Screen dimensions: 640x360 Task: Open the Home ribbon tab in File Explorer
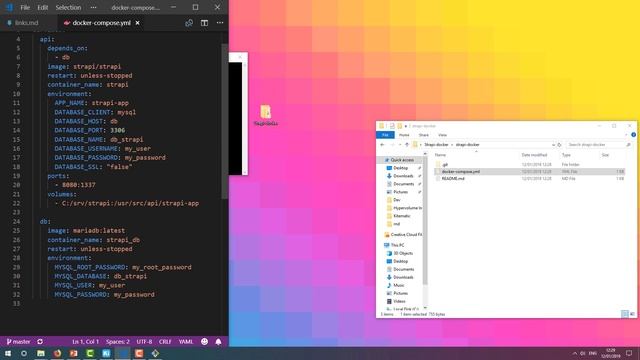click(x=404, y=135)
